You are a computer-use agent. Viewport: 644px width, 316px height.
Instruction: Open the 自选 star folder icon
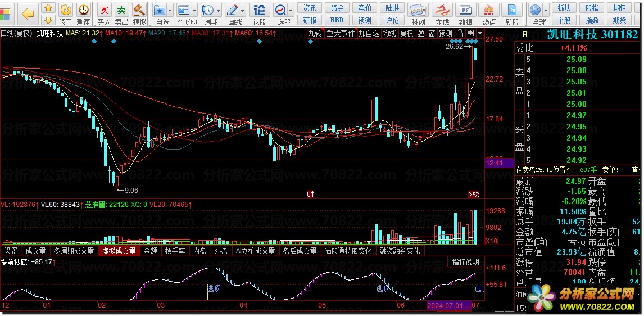[160, 10]
